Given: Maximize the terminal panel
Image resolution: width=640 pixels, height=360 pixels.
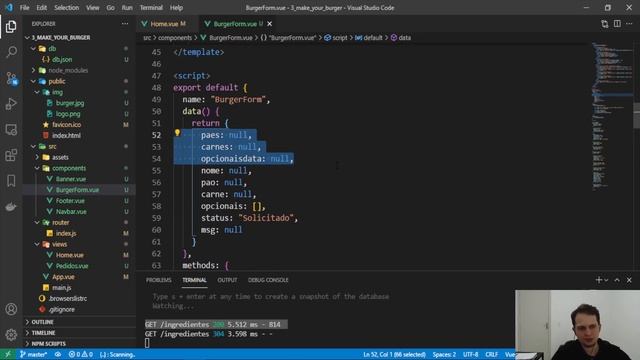Looking at the screenshot, I should tap(617, 280).
